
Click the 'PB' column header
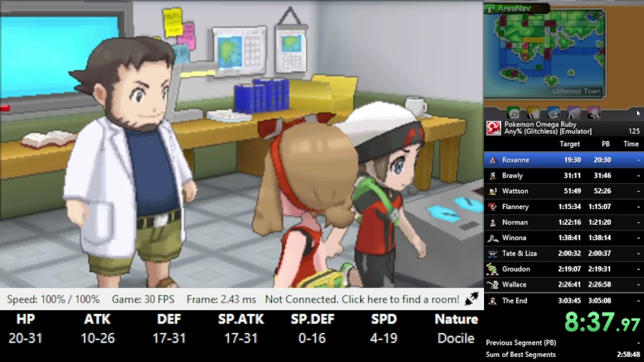pos(606,144)
